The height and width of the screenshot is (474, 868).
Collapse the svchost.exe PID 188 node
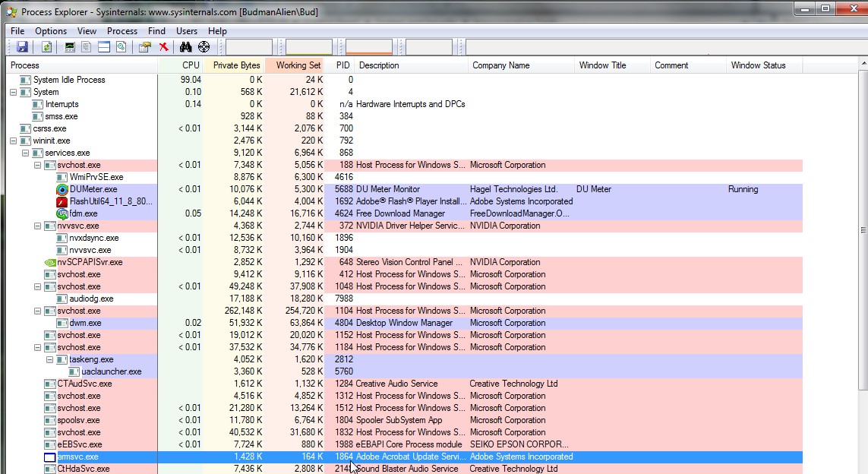(x=38, y=166)
